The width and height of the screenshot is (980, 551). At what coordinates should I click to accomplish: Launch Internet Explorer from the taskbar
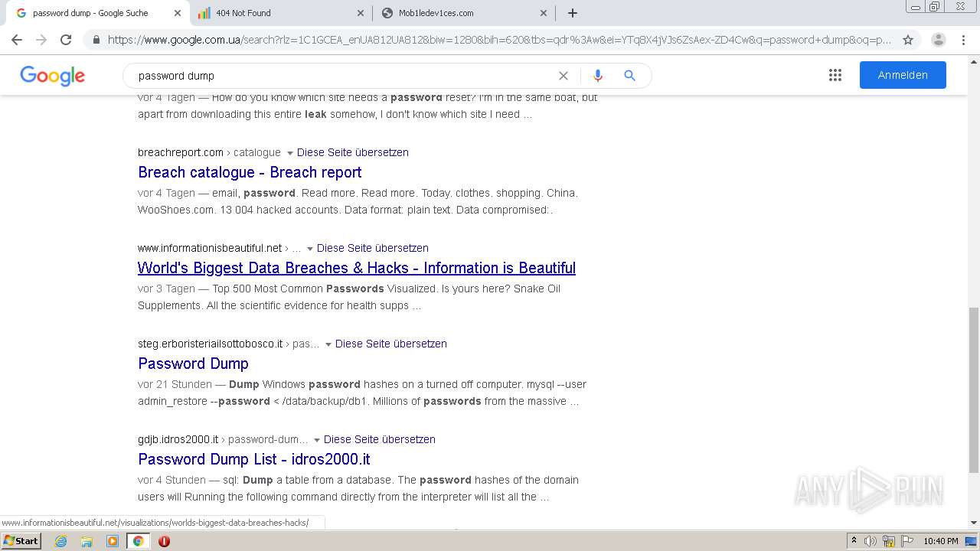point(60,541)
